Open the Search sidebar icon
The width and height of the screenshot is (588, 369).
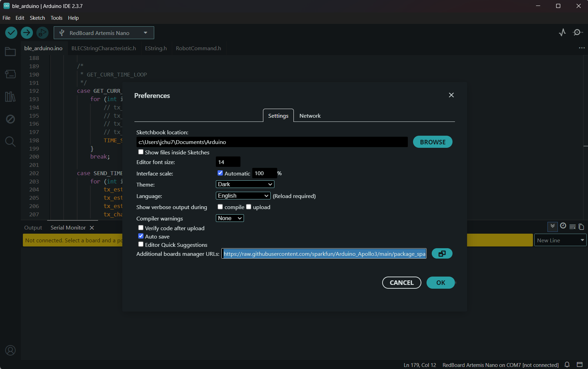tap(10, 141)
